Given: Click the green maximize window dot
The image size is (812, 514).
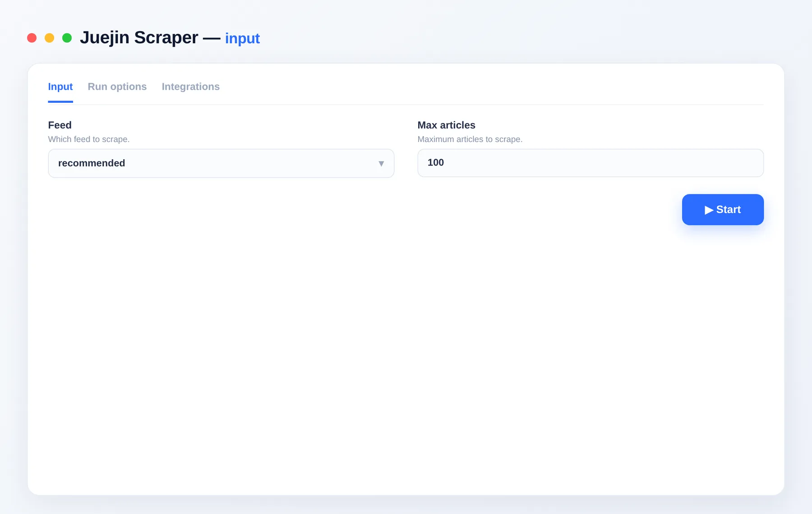Looking at the screenshot, I should coord(67,38).
